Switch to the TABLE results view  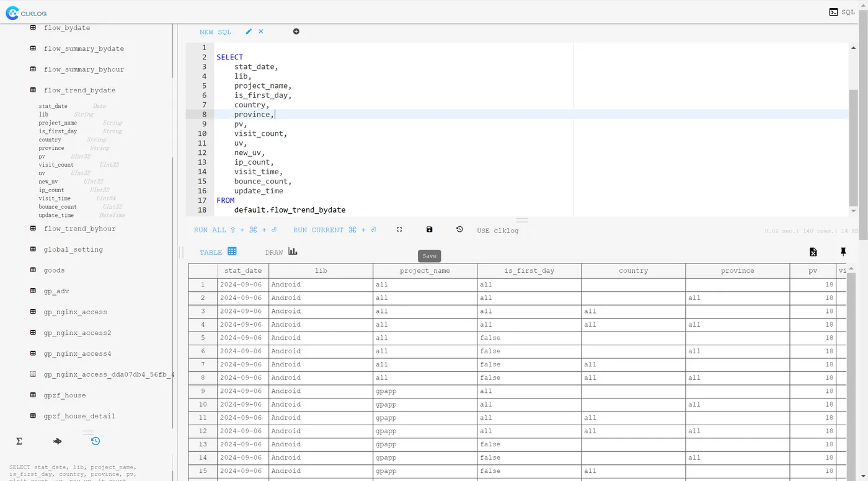[x=211, y=253]
